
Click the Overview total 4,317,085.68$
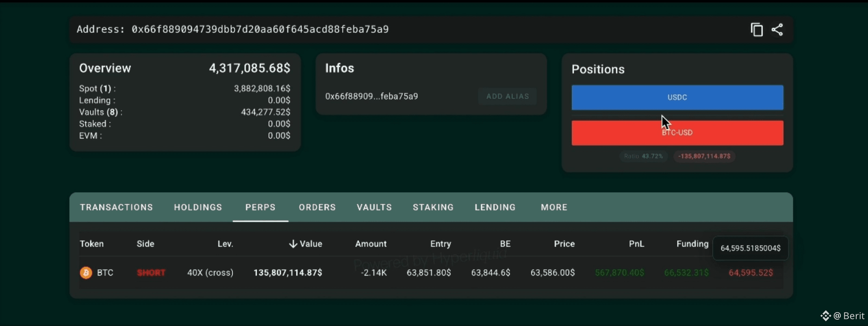click(x=250, y=68)
